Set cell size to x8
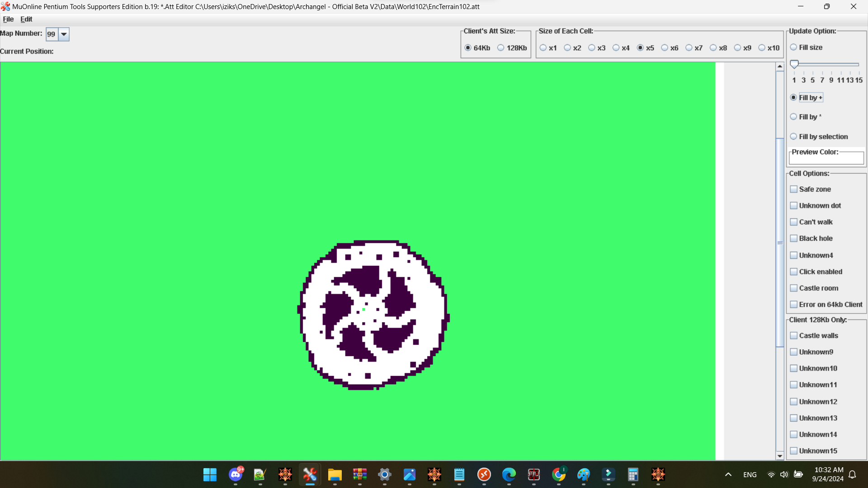 (x=718, y=48)
